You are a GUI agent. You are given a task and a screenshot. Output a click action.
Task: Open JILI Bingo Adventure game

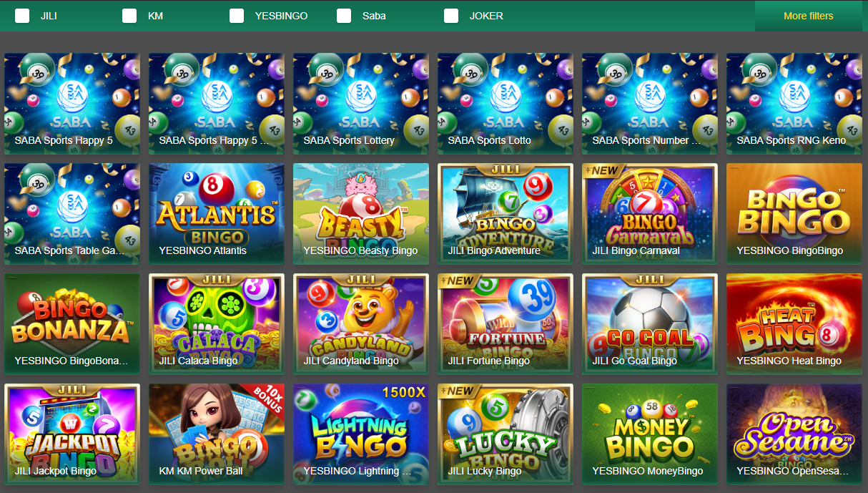click(x=505, y=214)
